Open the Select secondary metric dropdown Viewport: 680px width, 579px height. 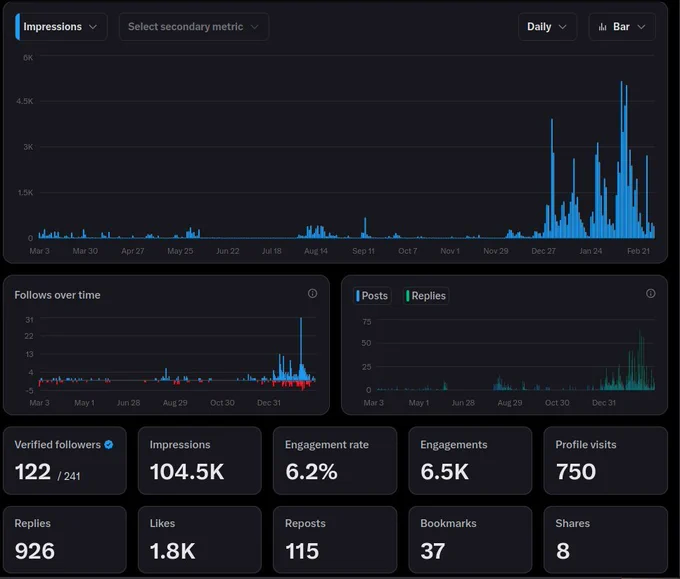(x=194, y=27)
